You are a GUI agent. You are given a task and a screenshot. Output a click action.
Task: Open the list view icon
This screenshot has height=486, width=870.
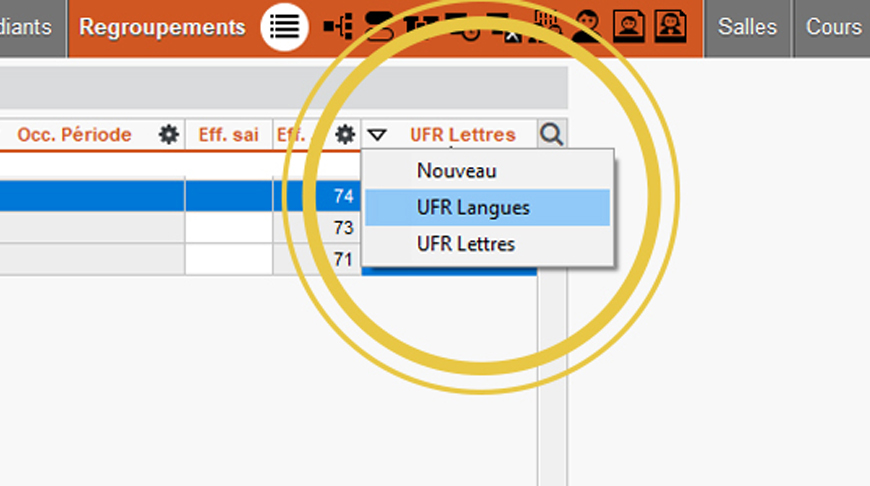pos(284,27)
